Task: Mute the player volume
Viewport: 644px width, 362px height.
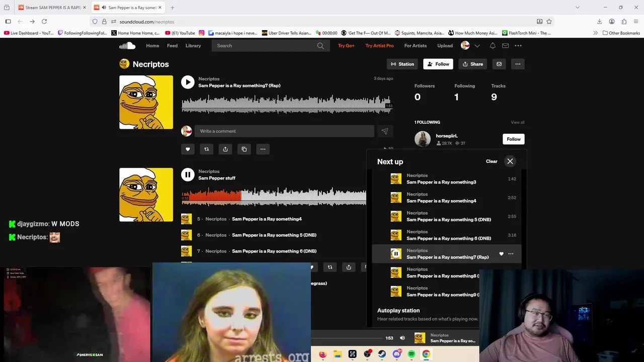Action: click(402, 338)
